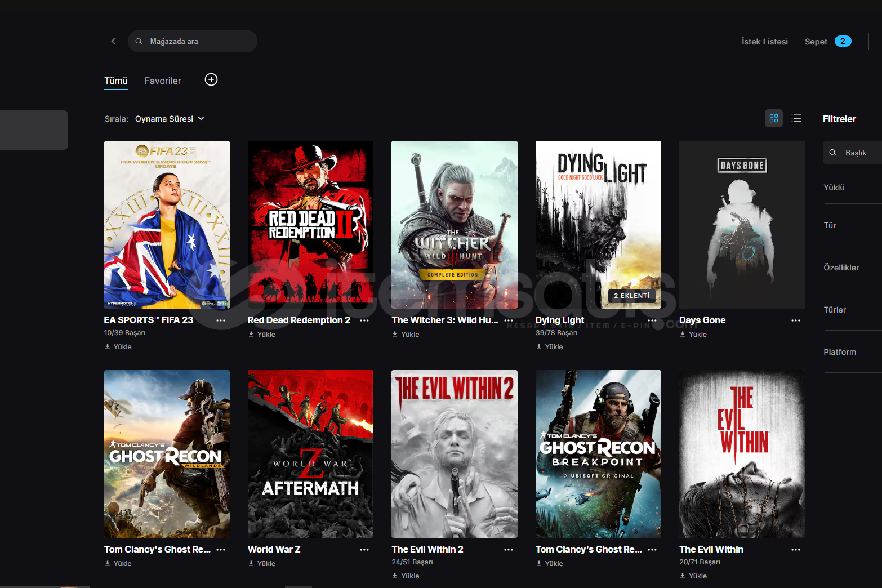Click Yükle under Days Gone
The width and height of the screenshot is (882, 588).
click(693, 335)
